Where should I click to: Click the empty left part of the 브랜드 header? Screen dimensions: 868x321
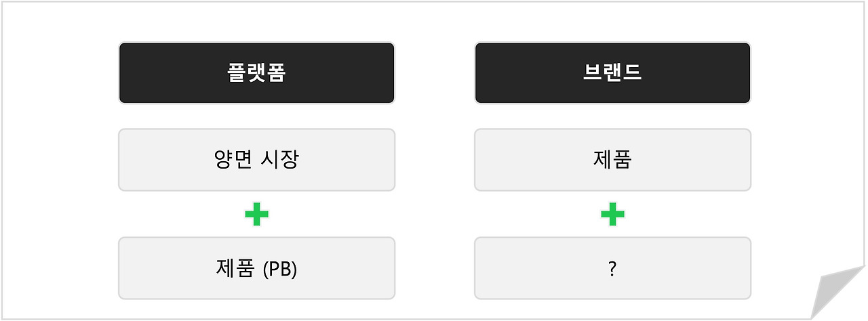(522, 73)
